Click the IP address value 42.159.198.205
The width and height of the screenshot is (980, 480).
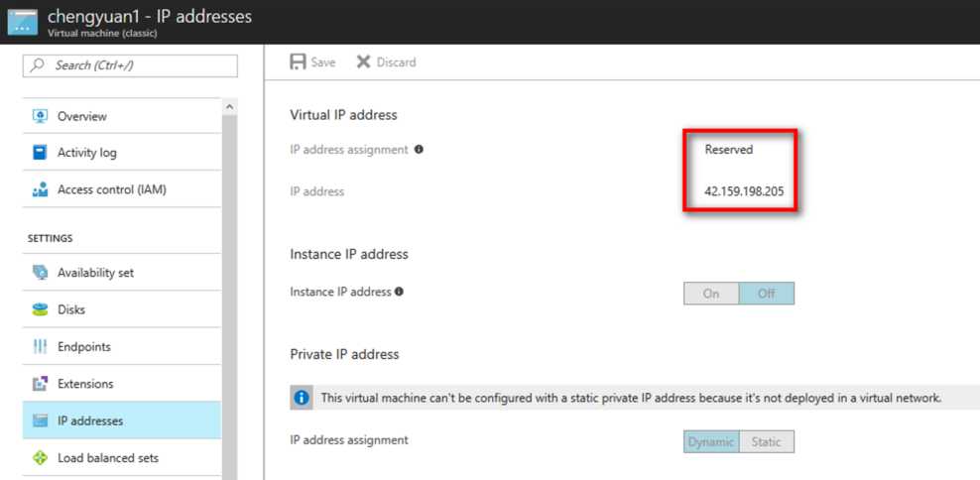tap(744, 191)
